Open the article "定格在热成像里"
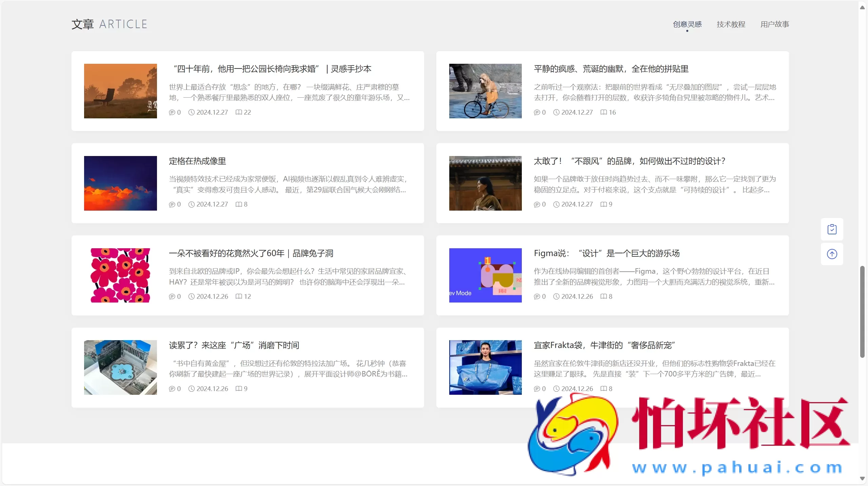The height and width of the screenshot is (486, 868). click(x=197, y=161)
